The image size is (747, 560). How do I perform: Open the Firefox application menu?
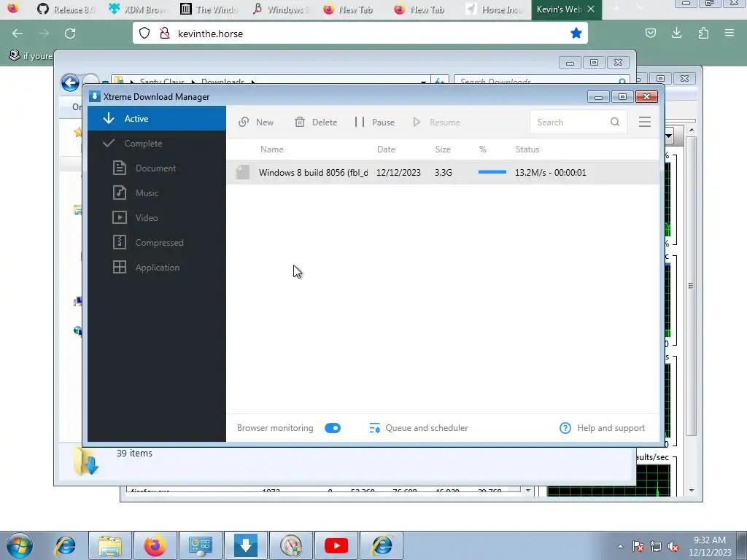[729, 33]
